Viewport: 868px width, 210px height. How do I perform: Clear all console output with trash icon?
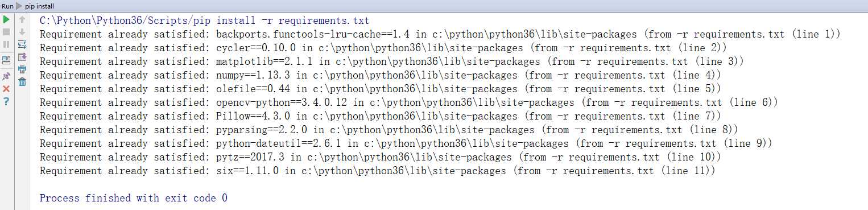[22, 82]
